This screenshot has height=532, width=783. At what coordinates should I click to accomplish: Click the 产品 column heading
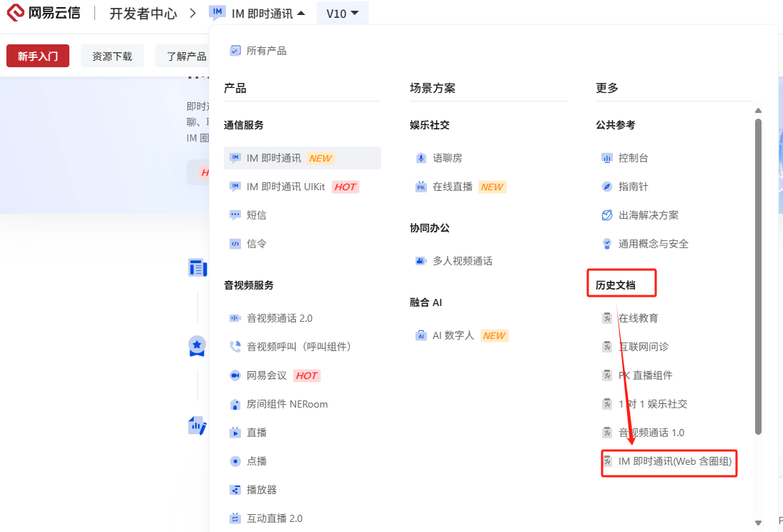[235, 88]
